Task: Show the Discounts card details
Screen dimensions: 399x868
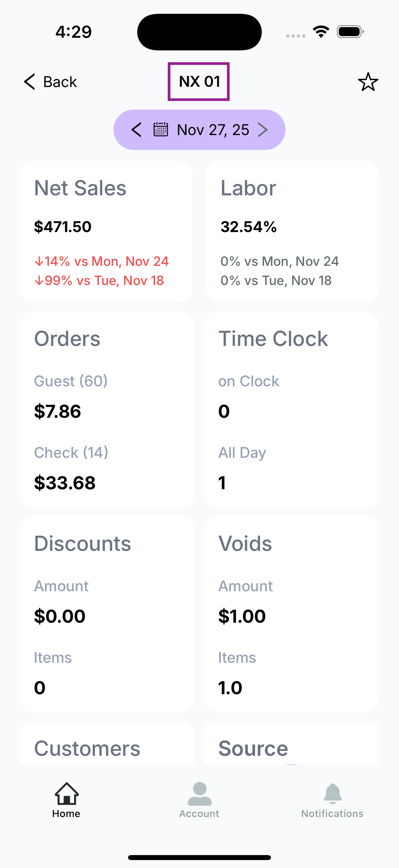Action: point(107,614)
